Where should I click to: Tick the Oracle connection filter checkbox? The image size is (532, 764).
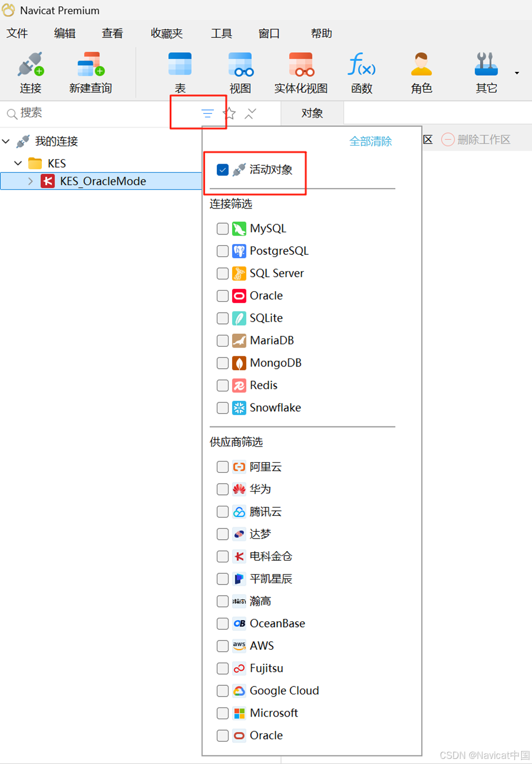coord(222,296)
